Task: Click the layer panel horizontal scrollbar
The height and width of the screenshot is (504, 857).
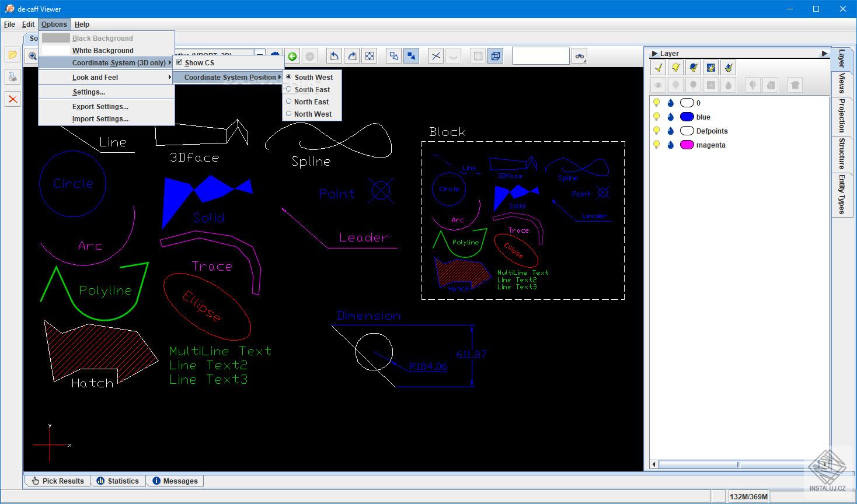Action: coord(738,464)
